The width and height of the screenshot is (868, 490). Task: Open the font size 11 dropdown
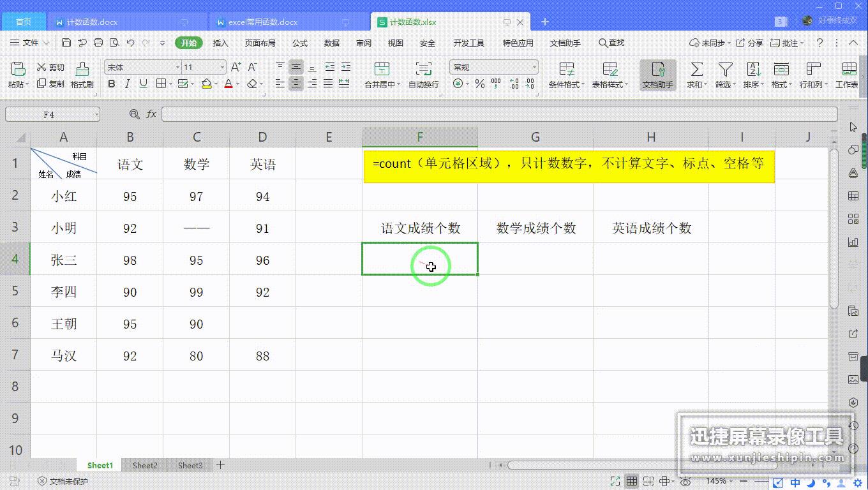coord(222,67)
